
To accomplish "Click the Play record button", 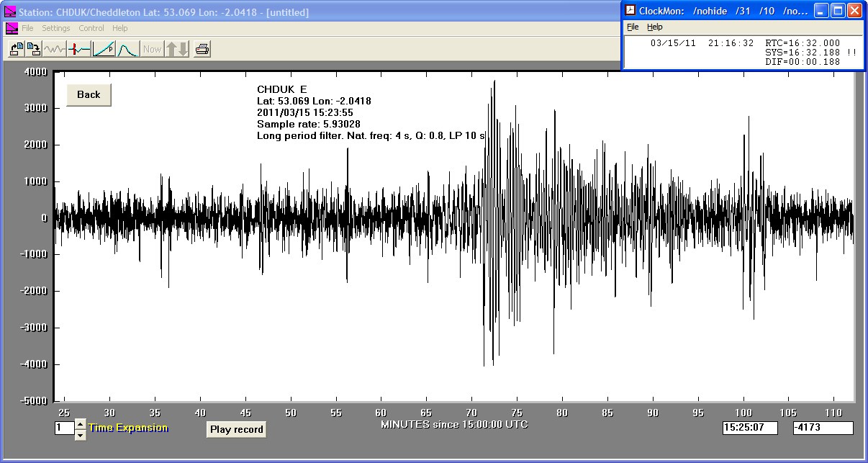I will (237, 429).
